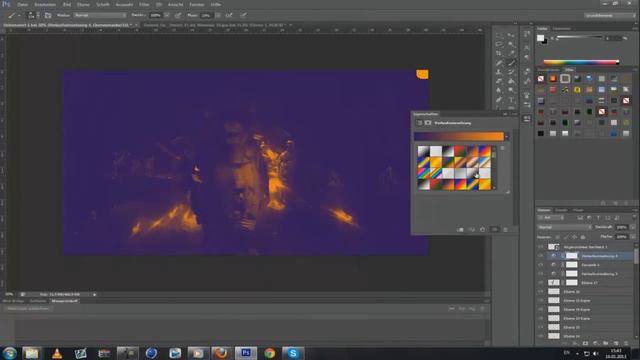Switch to the Mini Bridge tab
This screenshot has width=640, height=360.
click(13, 301)
